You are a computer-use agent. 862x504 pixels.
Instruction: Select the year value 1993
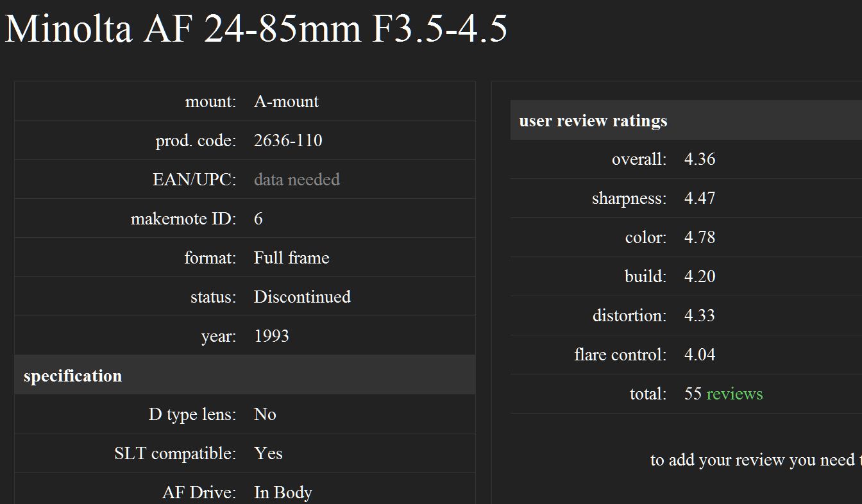click(x=271, y=336)
